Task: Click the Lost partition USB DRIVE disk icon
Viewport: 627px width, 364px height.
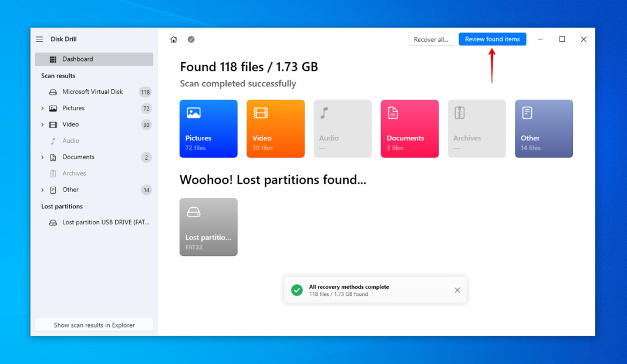Action: pyautogui.click(x=52, y=222)
